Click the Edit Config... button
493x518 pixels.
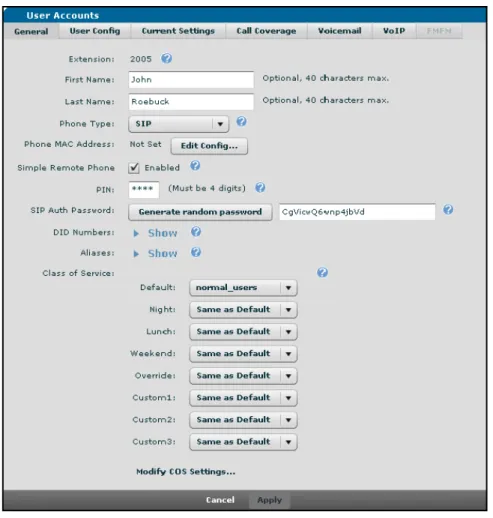tap(209, 146)
